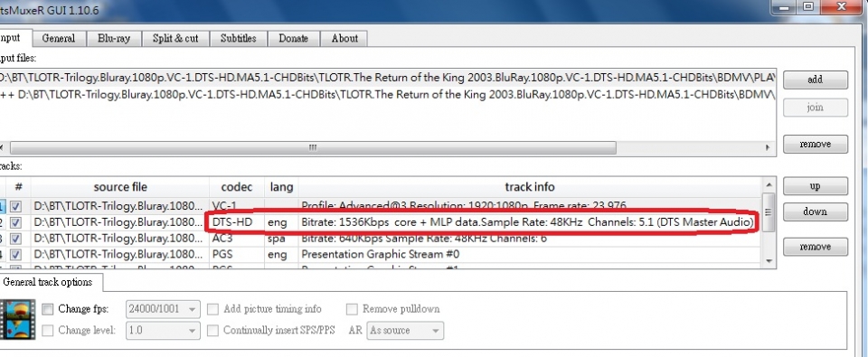Click the add input file button
Screen dimensions: 868x357
point(815,80)
